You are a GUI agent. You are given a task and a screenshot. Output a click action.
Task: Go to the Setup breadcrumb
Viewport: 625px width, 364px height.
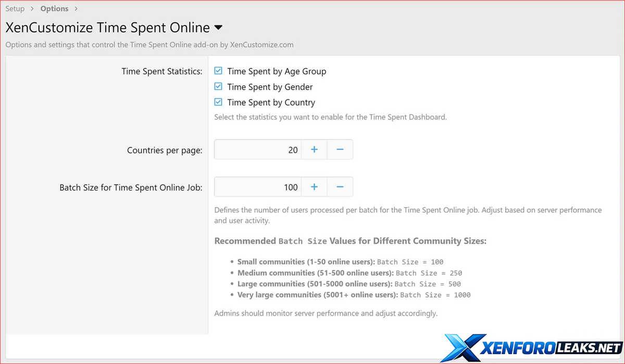(x=15, y=9)
